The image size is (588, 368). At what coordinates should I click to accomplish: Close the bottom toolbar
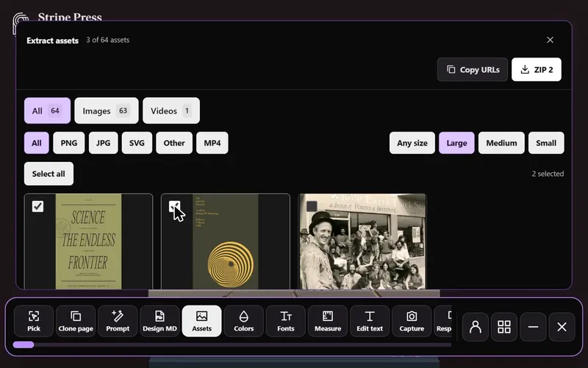562,327
